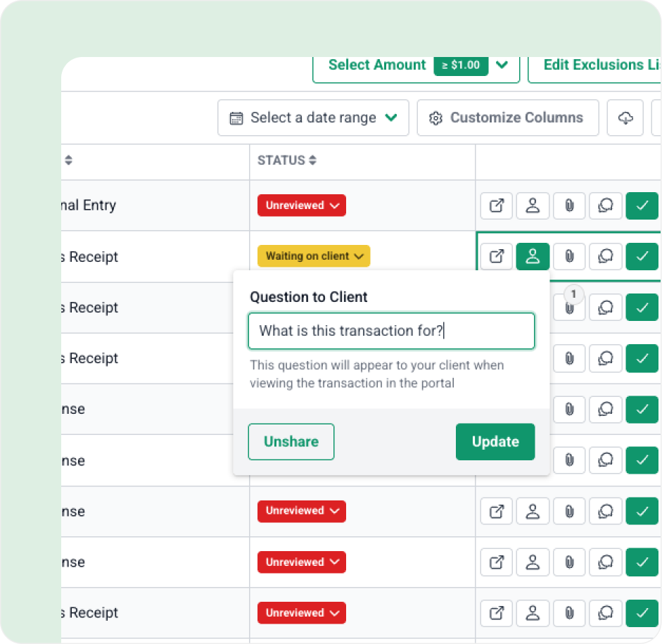Open the Unreviewed status dropdown on the first row
The image size is (662, 644).
click(x=301, y=205)
